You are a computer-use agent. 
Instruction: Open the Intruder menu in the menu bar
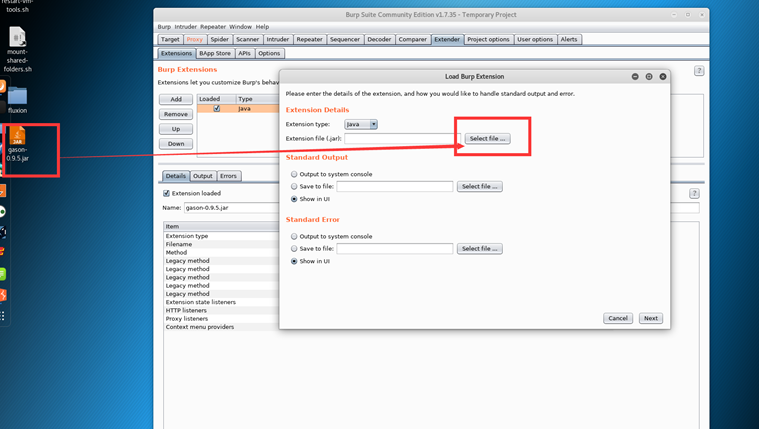point(185,27)
